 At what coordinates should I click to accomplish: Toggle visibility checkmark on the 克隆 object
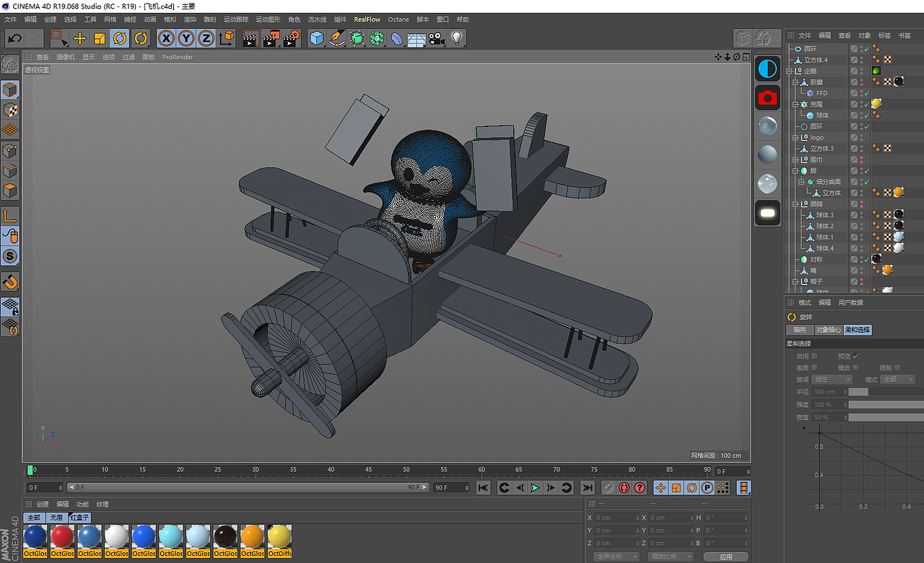tap(868, 103)
